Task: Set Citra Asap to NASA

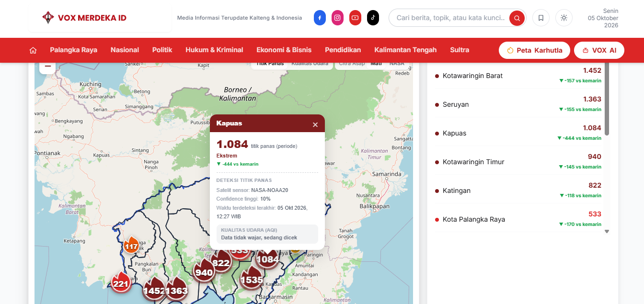Action: [397, 64]
